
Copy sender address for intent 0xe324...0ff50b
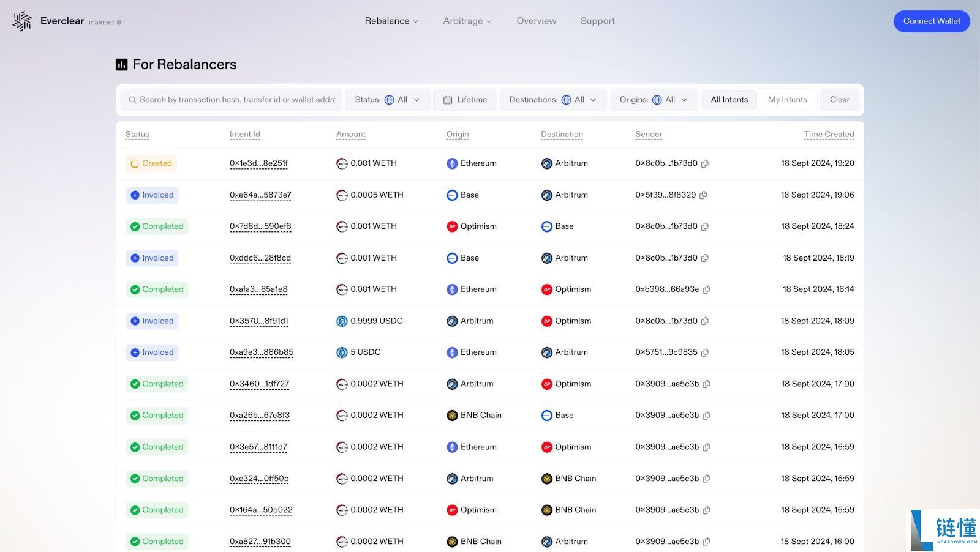pyautogui.click(x=707, y=479)
